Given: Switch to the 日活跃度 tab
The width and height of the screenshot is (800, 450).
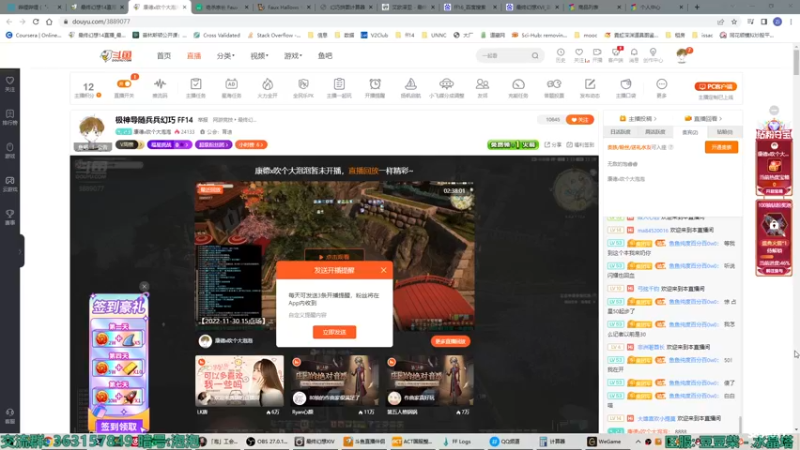Looking at the screenshot, I should point(620,132).
